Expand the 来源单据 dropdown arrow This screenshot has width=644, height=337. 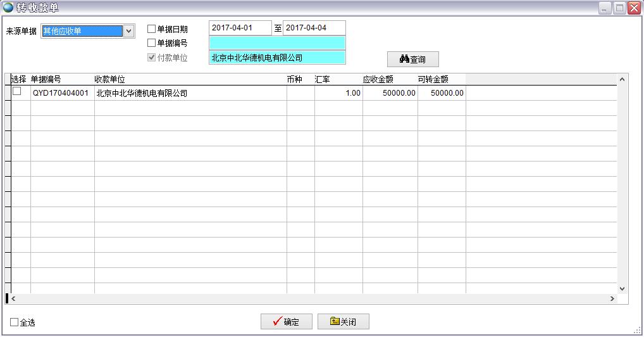[x=128, y=30]
